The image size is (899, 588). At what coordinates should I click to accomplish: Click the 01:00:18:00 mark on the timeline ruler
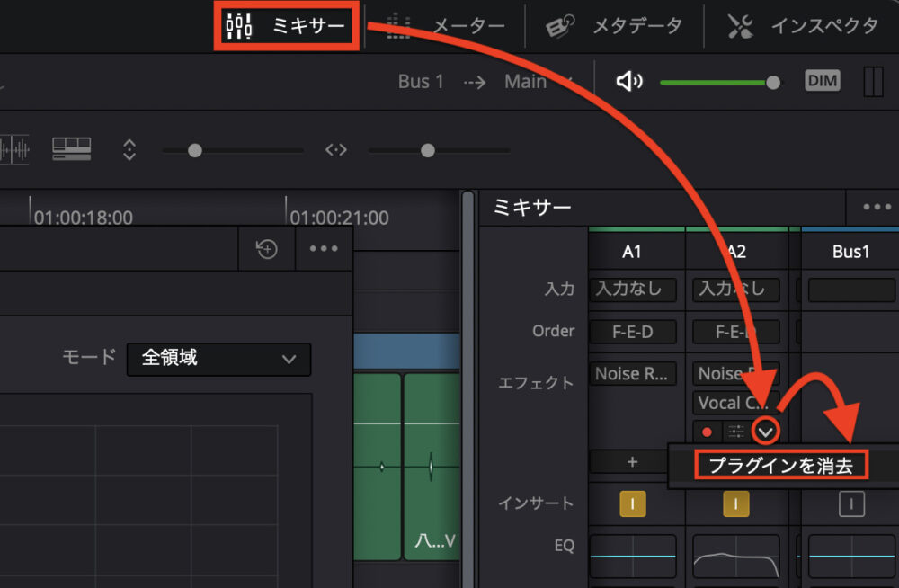point(83,218)
